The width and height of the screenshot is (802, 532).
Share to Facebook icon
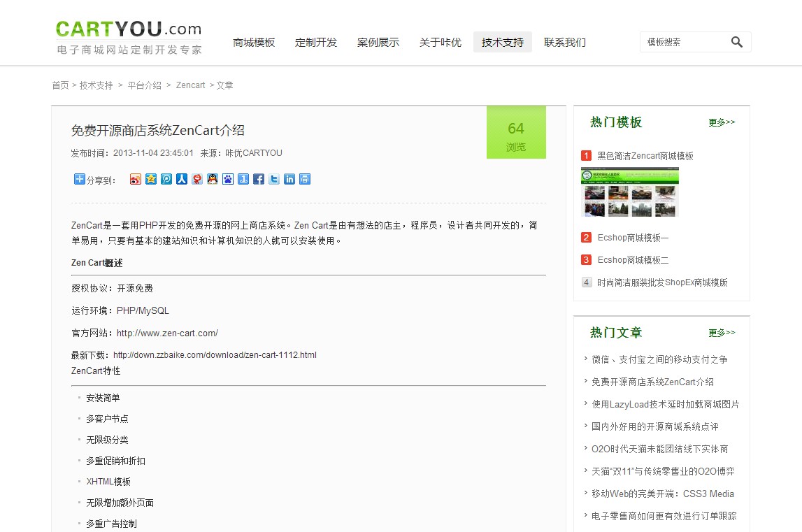[x=258, y=179]
